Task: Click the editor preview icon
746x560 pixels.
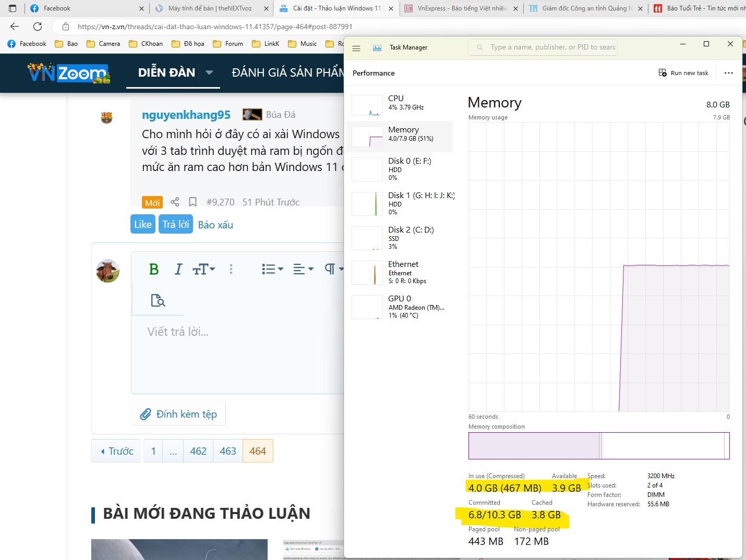Action: pyautogui.click(x=158, y=300)
